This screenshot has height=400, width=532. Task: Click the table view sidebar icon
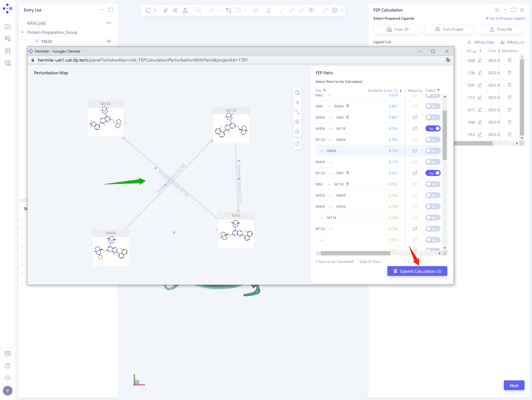pyautogui.click(x=8, y=51)
